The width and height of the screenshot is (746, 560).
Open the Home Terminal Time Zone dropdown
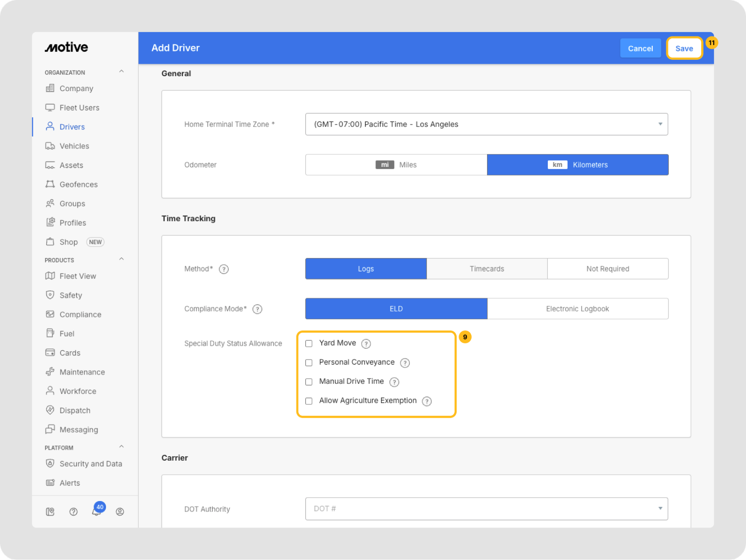coord(486,124)
